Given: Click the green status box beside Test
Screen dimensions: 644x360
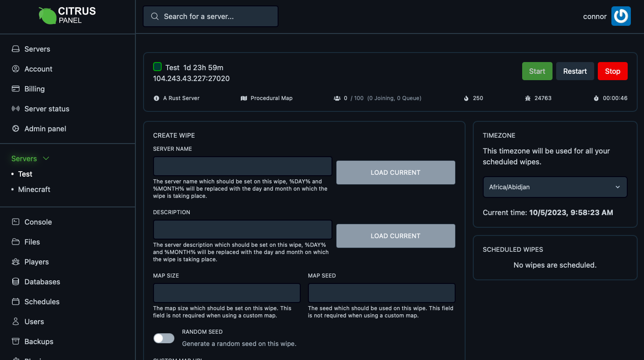Looking at the screenshot, I should [157, 67].
